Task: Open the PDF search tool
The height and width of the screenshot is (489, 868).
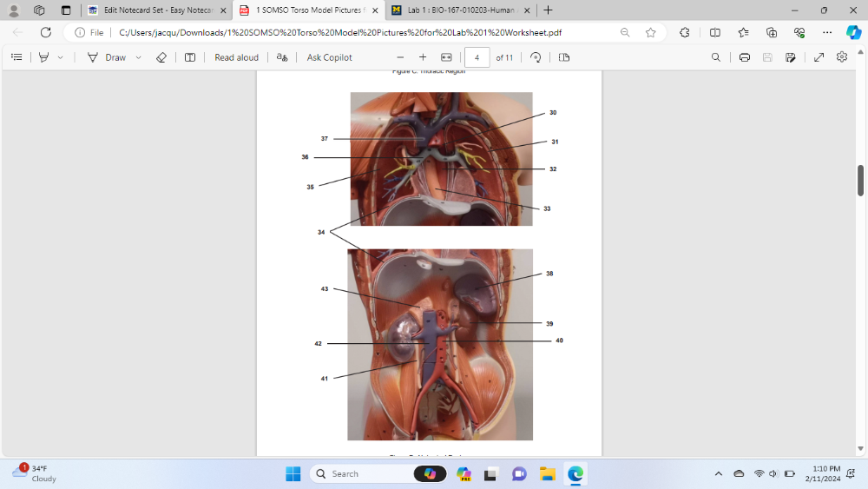Action: point(715,57)
